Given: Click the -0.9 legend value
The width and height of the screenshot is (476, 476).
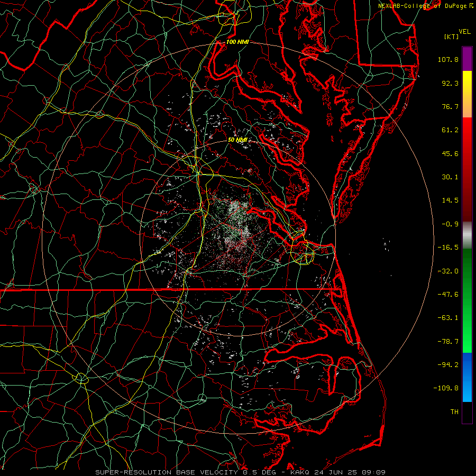Looking at the screenshot, I should click(x=450, y=224).
